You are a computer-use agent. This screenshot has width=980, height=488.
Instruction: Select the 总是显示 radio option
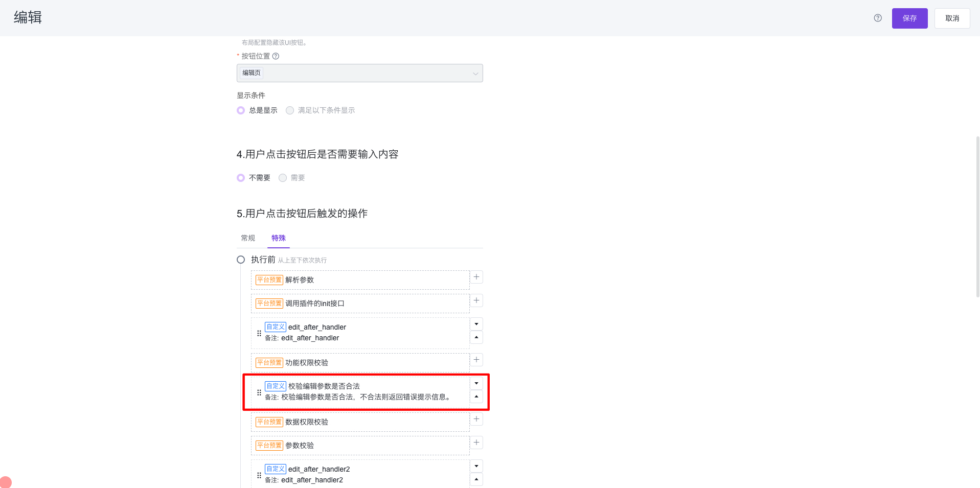(241, 110)
